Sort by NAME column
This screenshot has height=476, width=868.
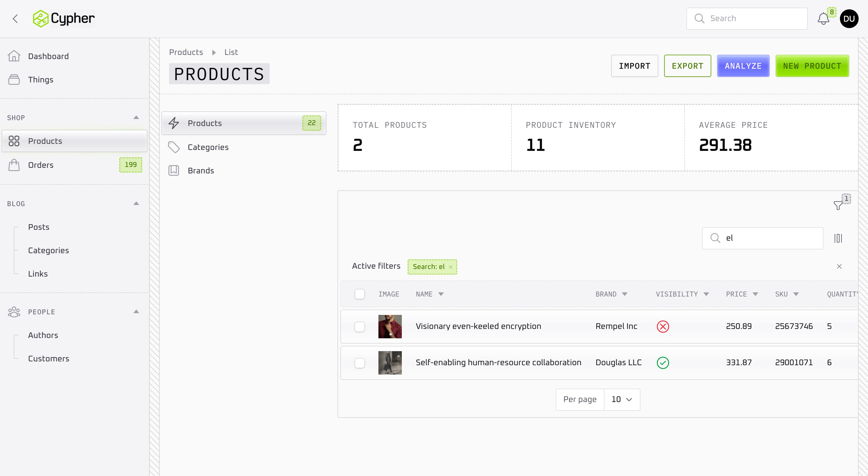pyautogui.click(x=429, y=294)
